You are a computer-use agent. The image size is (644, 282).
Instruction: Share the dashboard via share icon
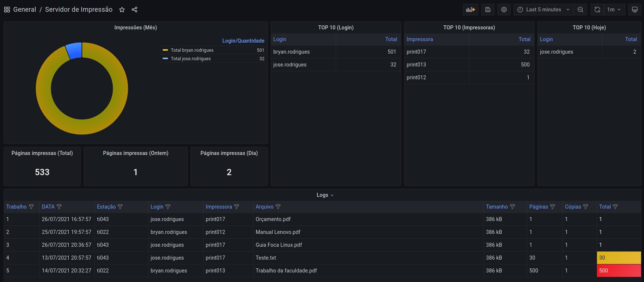coord(134,10)
